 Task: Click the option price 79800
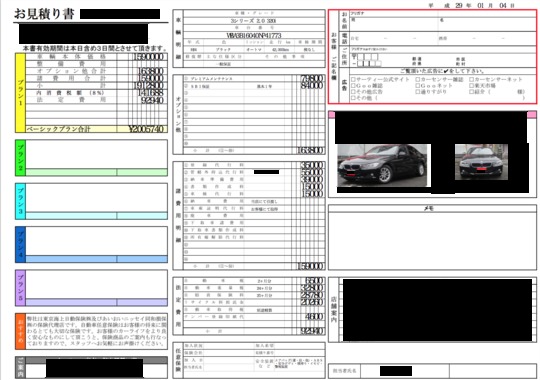(x=312, y=78)
